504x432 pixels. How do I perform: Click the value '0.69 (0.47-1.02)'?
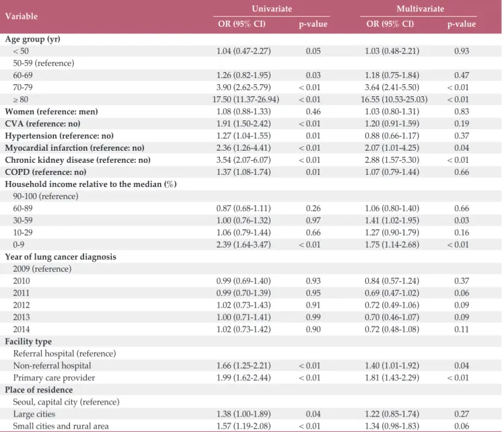(x=392, y=293)
